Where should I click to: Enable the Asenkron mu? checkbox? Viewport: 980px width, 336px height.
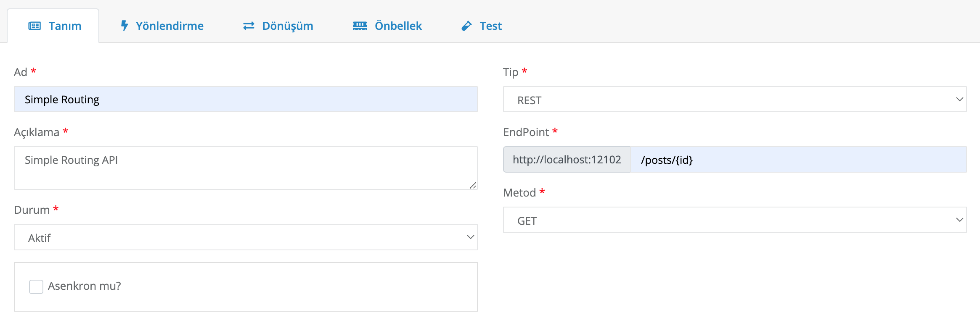click(x=36, y=287)
